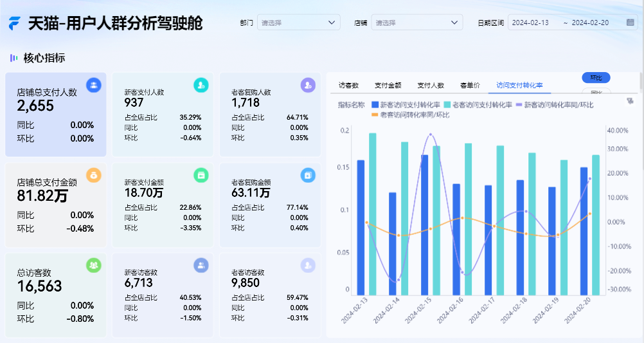Click the teal bar for 2024-02-16
The width and height of the screenshot is (644, 343).
[468, 219]
